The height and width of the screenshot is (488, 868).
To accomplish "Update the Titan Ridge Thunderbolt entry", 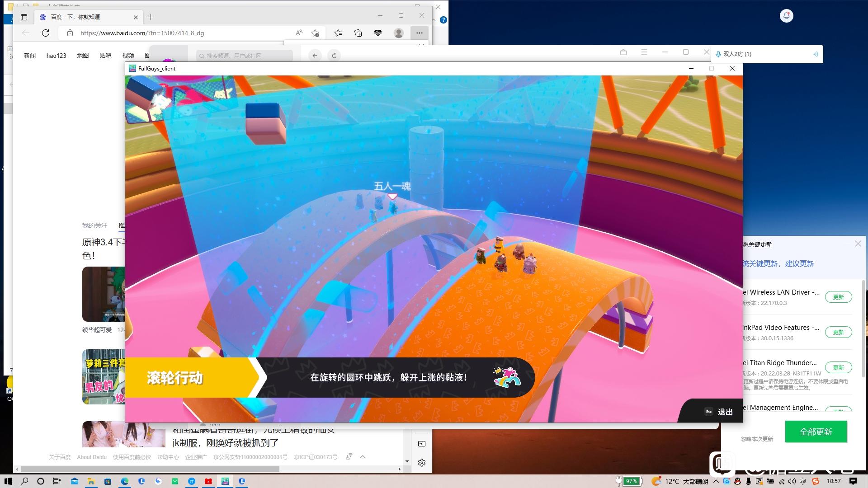I will 839,367.
